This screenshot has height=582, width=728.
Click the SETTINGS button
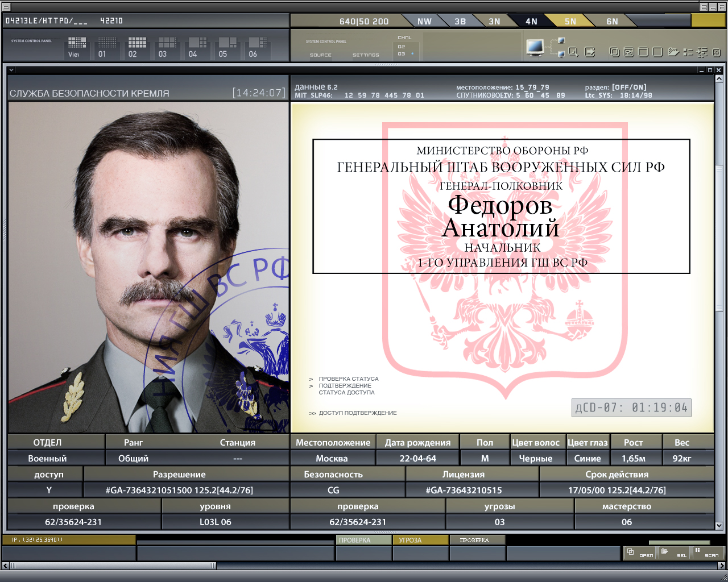[x=366, y=55]
